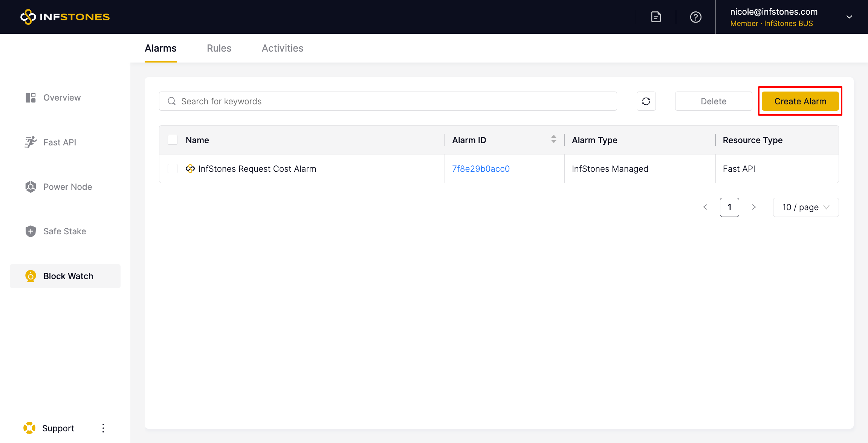Click the help question mark icon
Screen dimensions: 868x443
[695, 17]
